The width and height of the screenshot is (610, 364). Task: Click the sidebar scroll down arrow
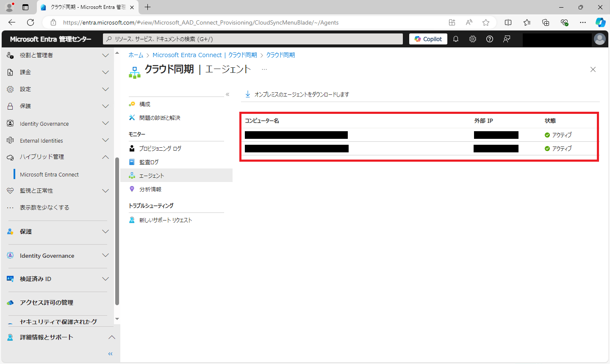point(117,319)
